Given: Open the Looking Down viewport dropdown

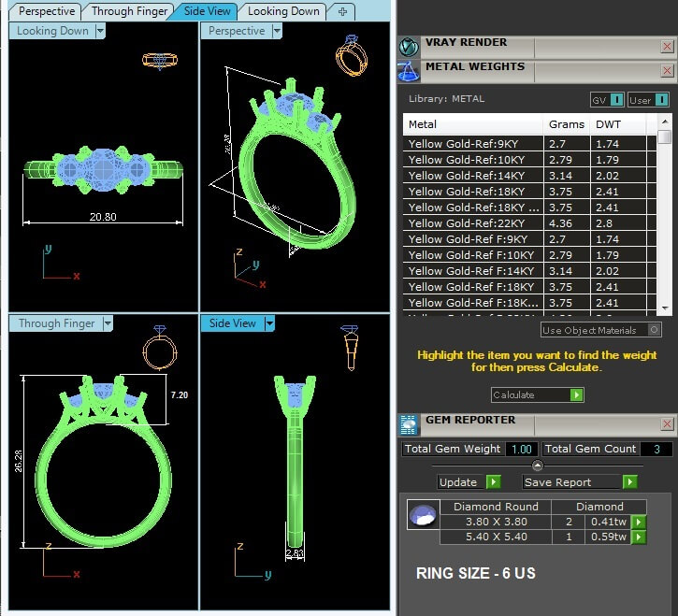Looking at the screenshot, I should click(100, 31).
